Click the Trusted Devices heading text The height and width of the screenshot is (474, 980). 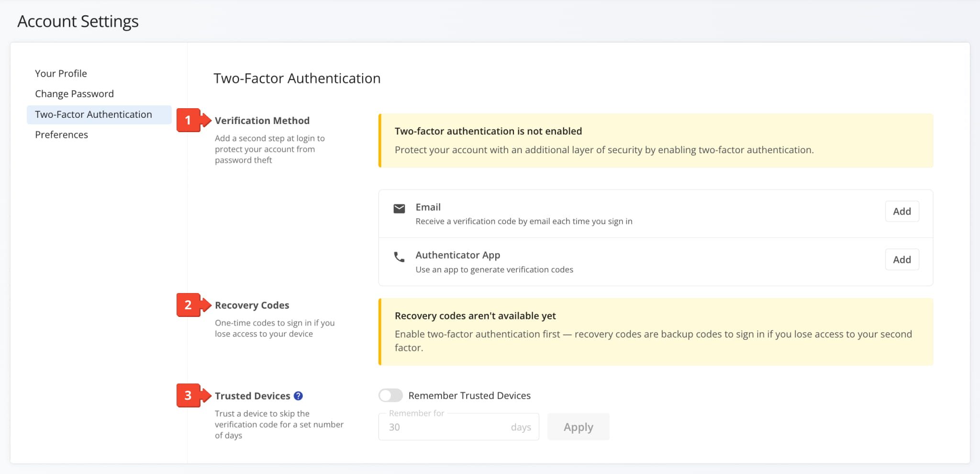[252, 396]
